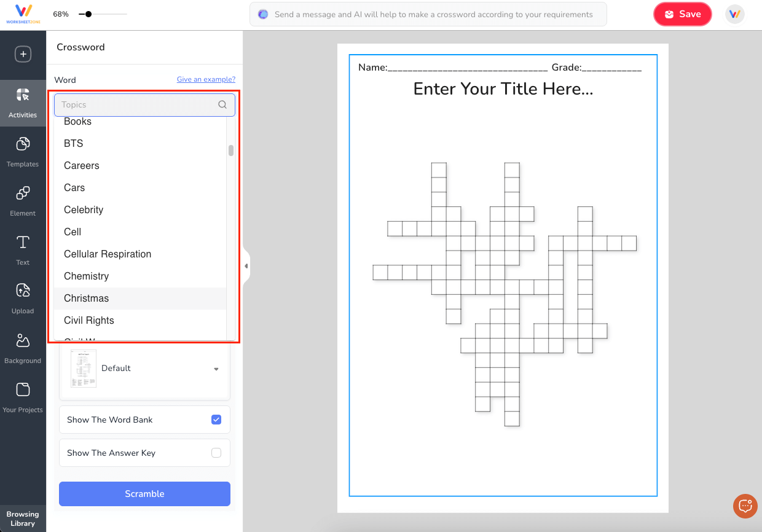Image resolution: width=762 pixels, height=532 pixels.
Task: Uncheck Show The Word Bank
Action: [x=216, y=419]
